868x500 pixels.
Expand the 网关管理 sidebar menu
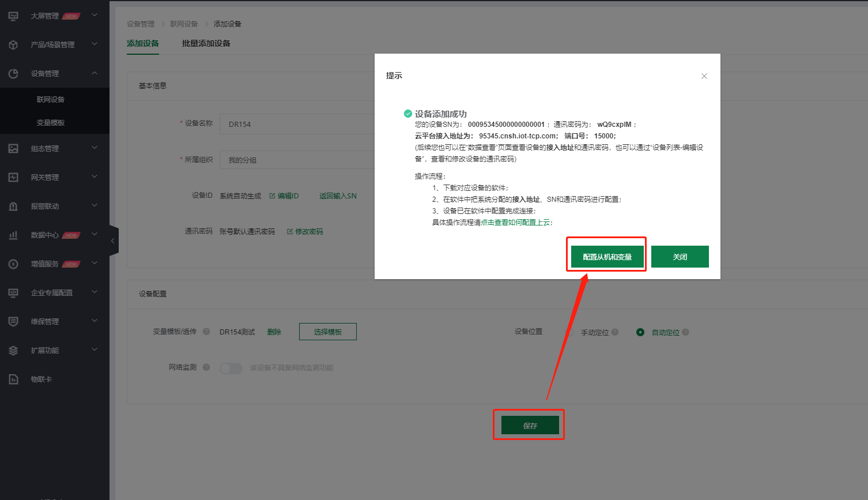coord(95,177)
